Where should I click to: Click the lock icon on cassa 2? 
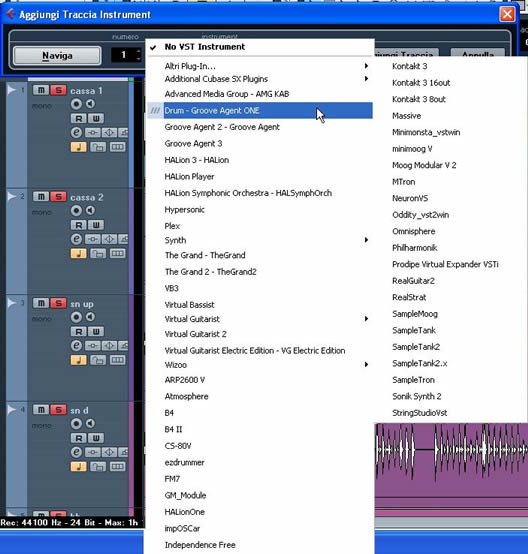pos(98,254)
